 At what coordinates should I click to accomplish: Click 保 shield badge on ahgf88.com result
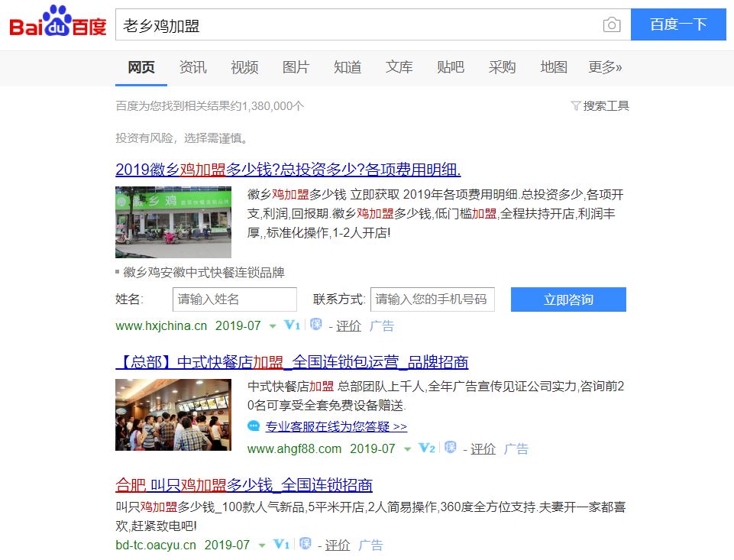pyautogui.click(x=451, y=448)
